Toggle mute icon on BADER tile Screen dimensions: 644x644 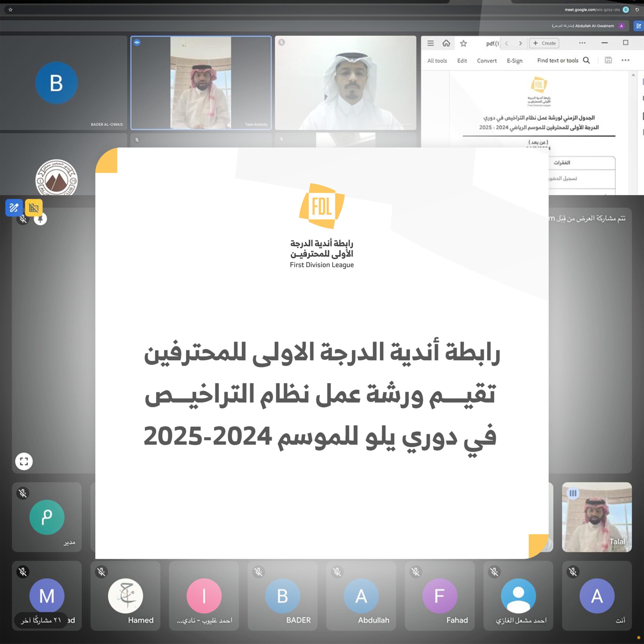259,572
